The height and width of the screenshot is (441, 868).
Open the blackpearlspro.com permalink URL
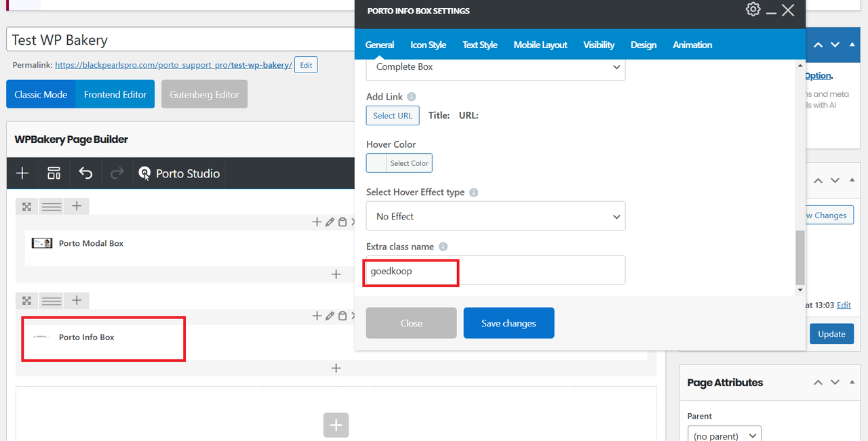click(x=174, y=65)
